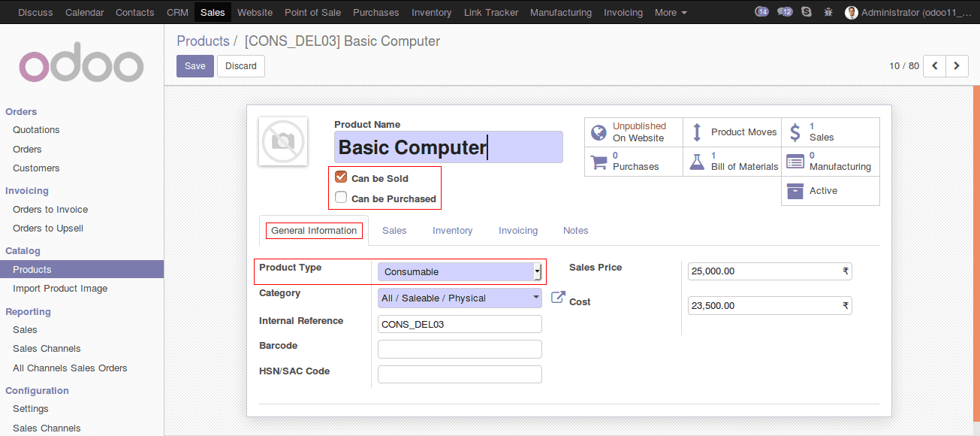
Task: Open the Purchases top menu
Action: [x=376, y=12]
